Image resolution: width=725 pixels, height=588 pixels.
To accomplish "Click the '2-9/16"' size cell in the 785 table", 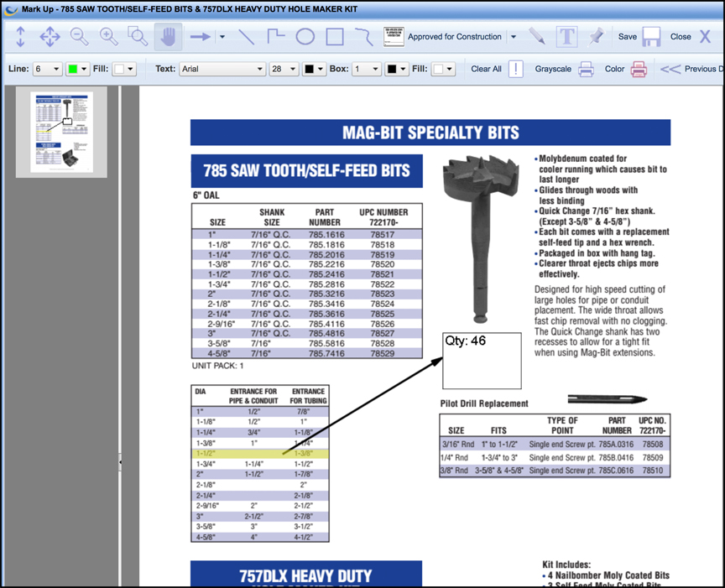I will [221, 324].
